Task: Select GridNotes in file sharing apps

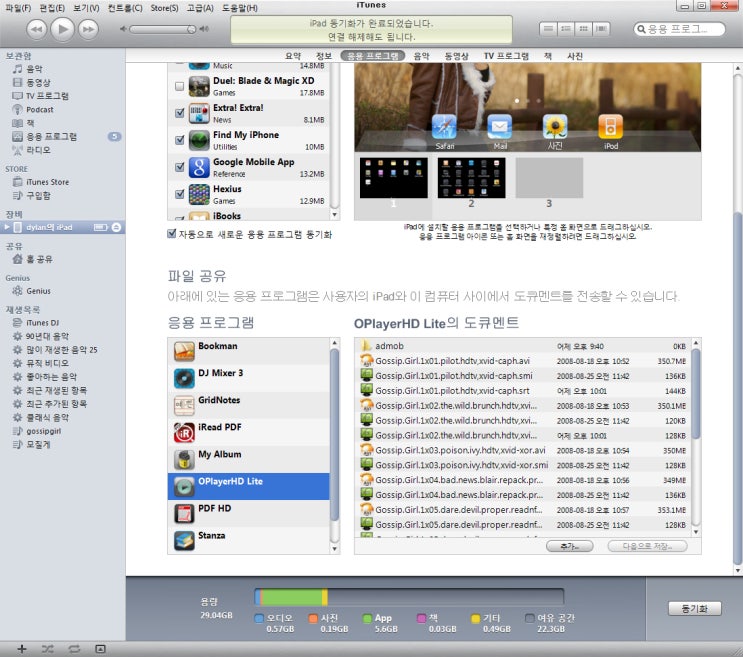Action: pos(248,405)
